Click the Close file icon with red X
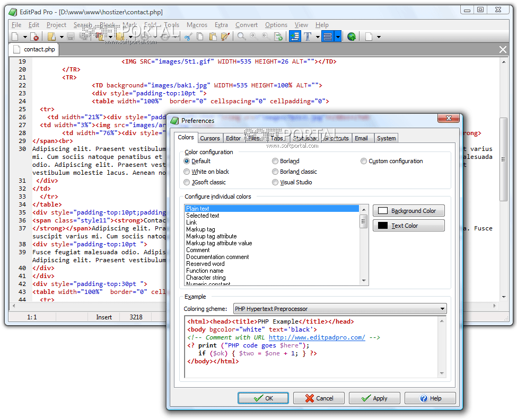 [34, 37]
